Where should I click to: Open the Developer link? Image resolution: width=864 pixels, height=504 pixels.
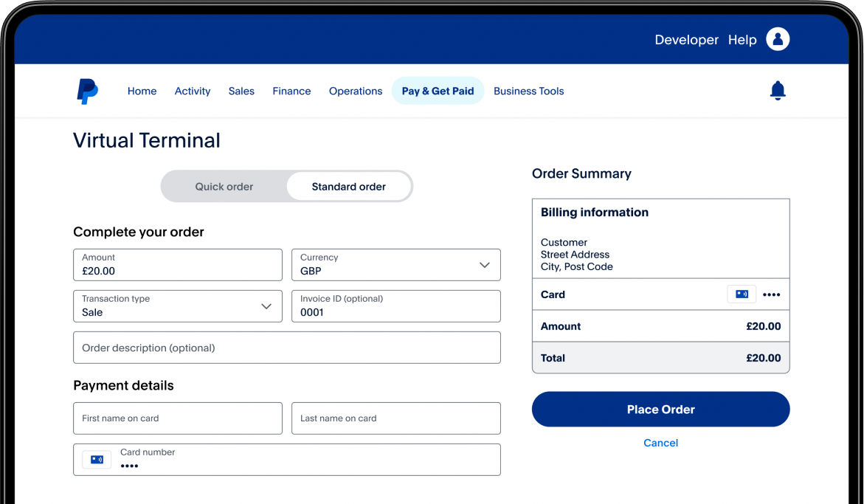tap(686, 40)
